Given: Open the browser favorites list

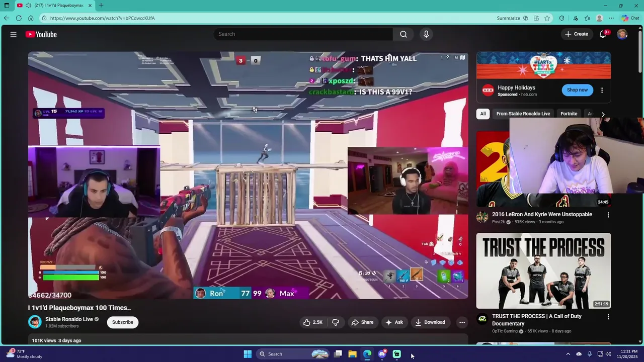Looking at the screenshot, I should pos(587,18).
